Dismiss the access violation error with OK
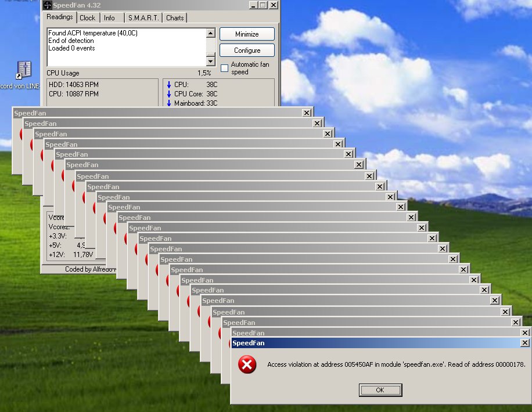This screenshot has width=532, height=412. (x=380, y=390)
